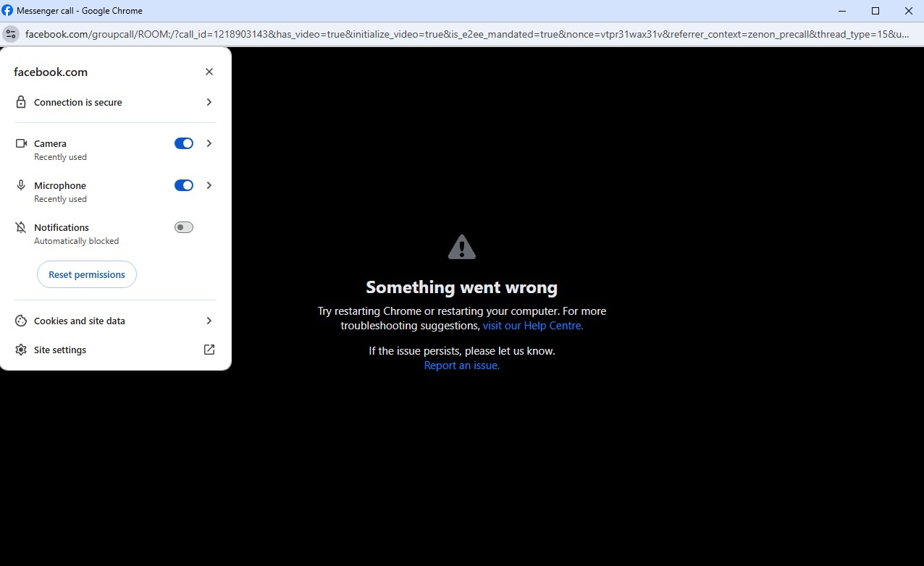Image resolution: width=924 pixels, height=566 pixels.
Task: Click the Recently used text under Camera
Action: pyautogui.click(x=60, y=157)
